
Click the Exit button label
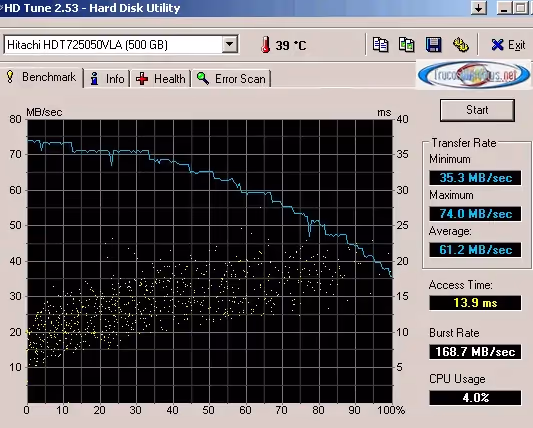[x=516, y=45]
